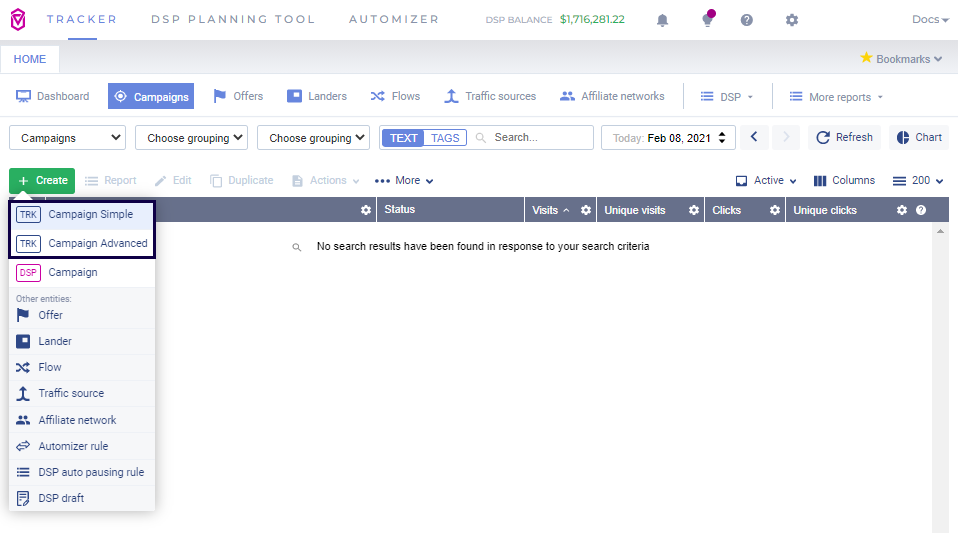Expand the Bookmarks menu

(x=901, y=59)
